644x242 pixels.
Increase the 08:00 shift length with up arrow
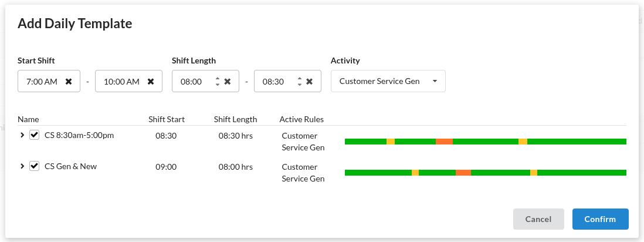(x=218, y=79)
